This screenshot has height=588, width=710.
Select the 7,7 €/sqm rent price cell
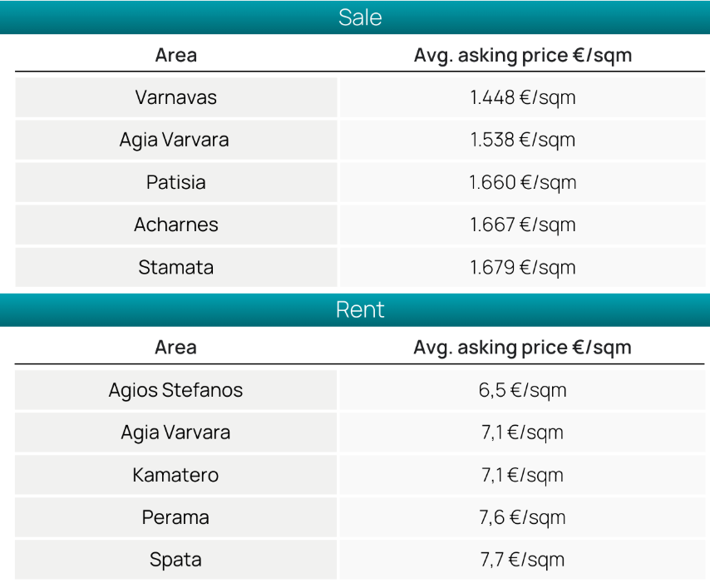(x=522, y=560)
